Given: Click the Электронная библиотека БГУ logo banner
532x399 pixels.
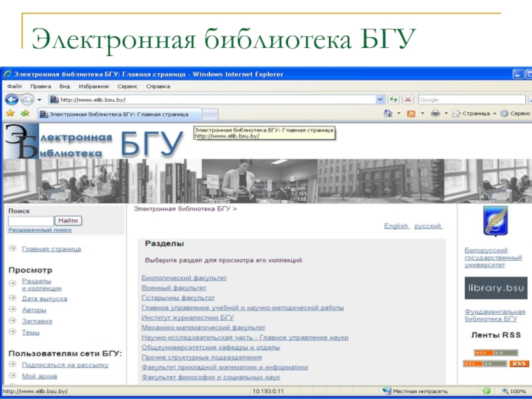Looking at the screenshot, I should point(94,142).
